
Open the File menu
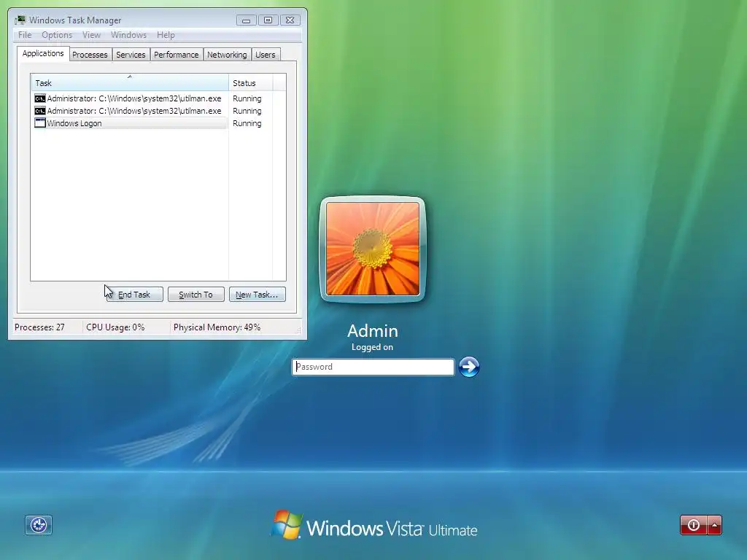tap(25, 35)
